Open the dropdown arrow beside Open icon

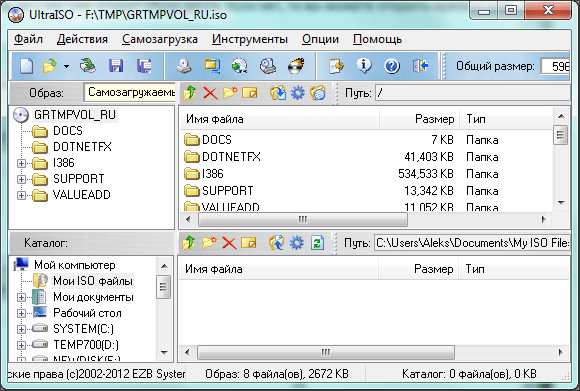[x=66, y=67]
